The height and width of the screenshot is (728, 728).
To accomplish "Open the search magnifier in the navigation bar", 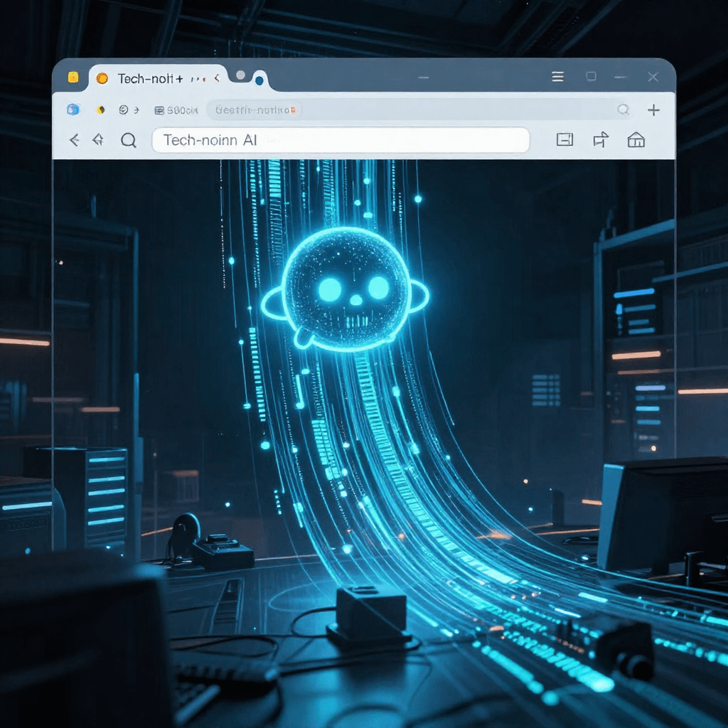I will click(129, 140).
